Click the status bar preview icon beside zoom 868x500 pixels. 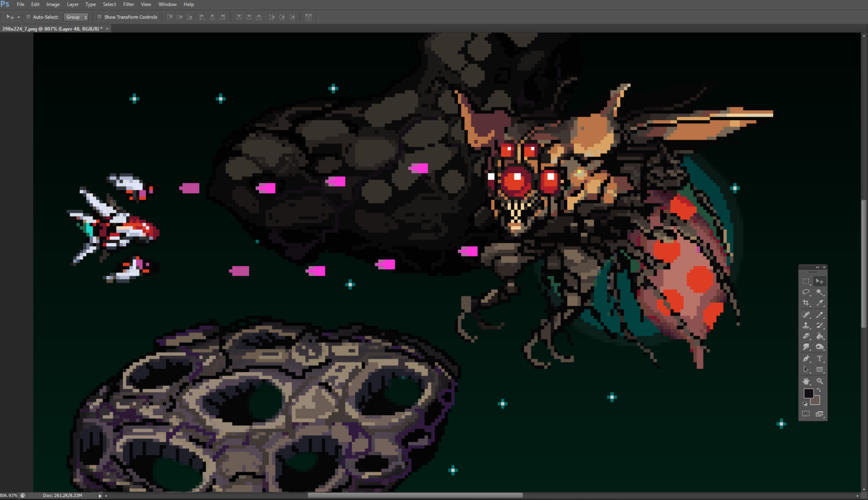[23, 496]
